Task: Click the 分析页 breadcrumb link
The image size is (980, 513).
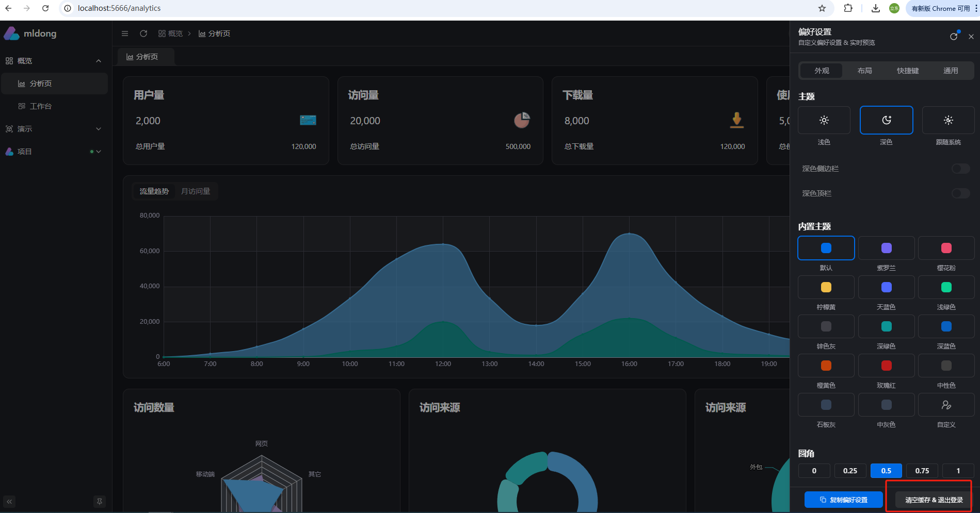Action: 215,34
